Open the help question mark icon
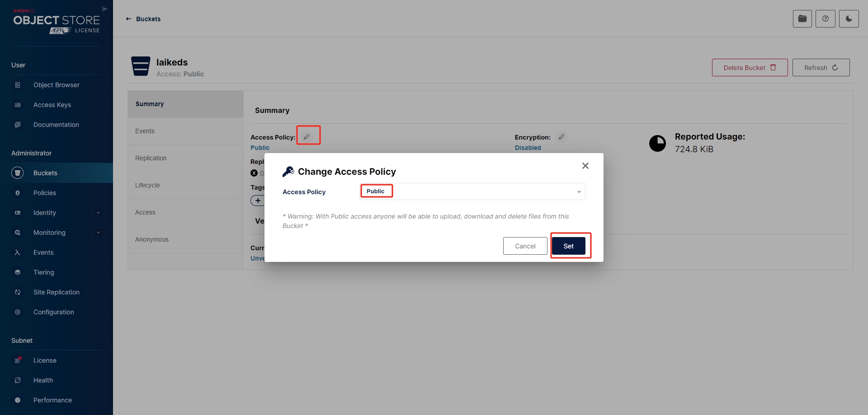 click(x=825, y=19)
